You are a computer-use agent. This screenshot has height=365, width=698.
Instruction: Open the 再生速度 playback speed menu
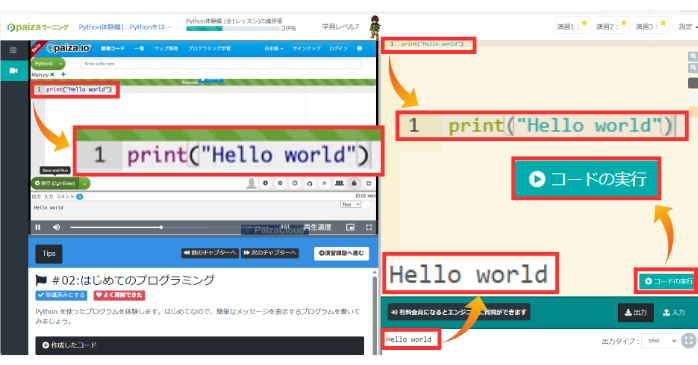(x=317, y=227)
